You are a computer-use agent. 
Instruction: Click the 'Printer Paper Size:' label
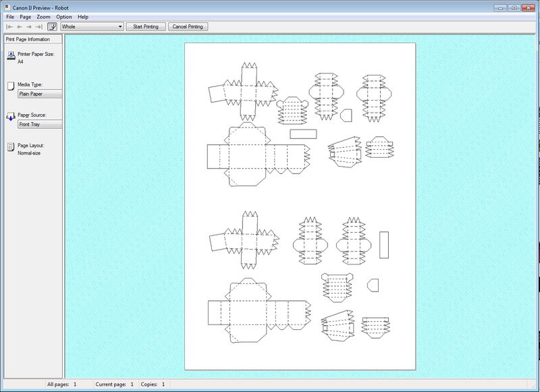[36, 54]
